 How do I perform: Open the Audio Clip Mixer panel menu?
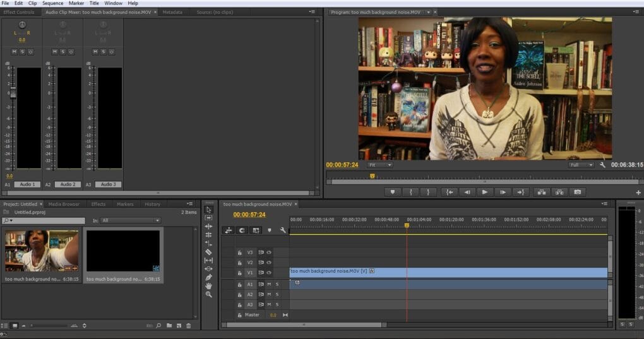pos(312,12)
